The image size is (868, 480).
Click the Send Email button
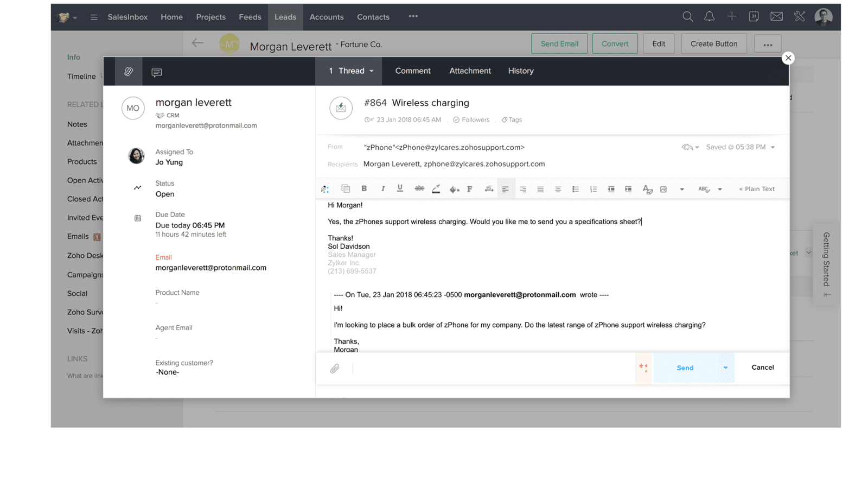point(559,43)
